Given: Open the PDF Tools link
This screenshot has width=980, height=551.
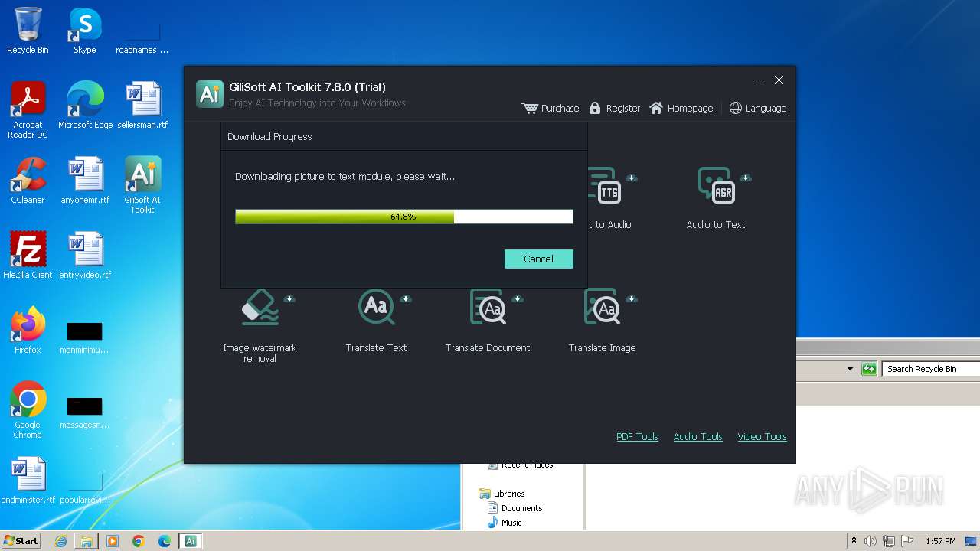Looking at the screenshot, I should [x=637, y=437].
